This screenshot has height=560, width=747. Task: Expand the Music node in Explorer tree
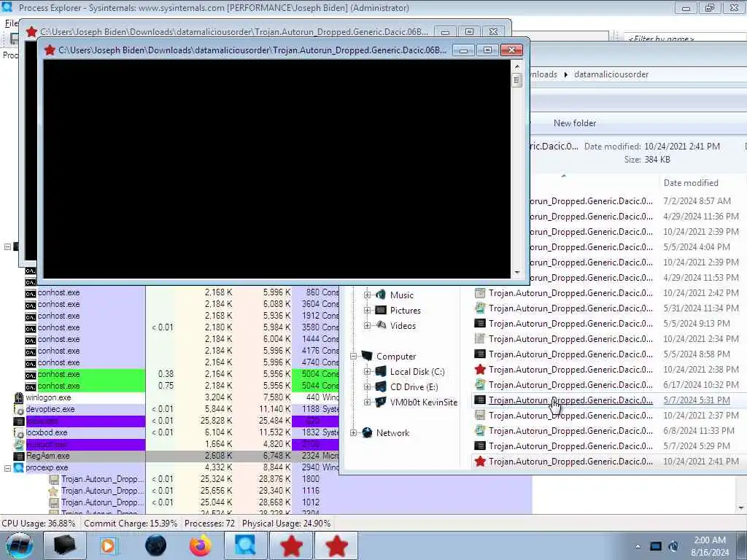coord(367,295)
